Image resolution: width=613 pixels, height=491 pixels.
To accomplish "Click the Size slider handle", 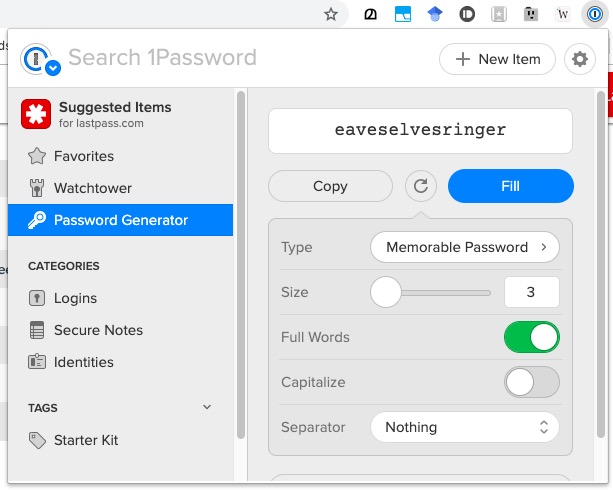I will point(386,292).
